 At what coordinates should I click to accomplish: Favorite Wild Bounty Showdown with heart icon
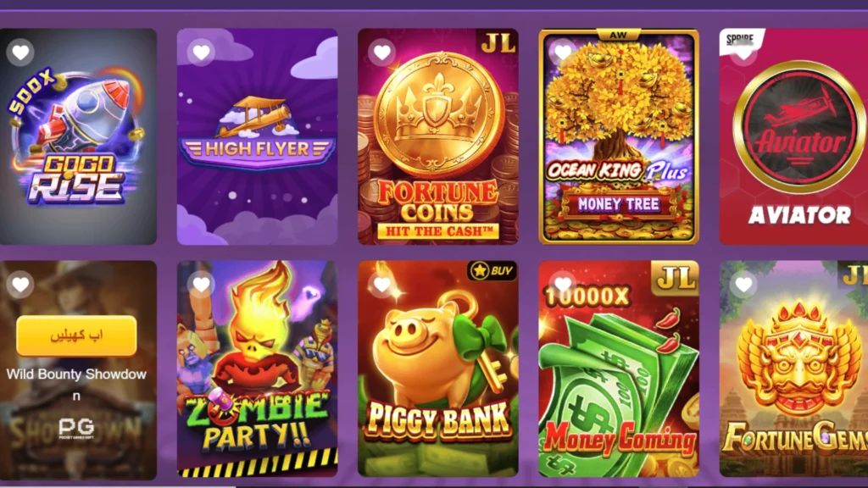pyautogui.click(x=20, y=285)
